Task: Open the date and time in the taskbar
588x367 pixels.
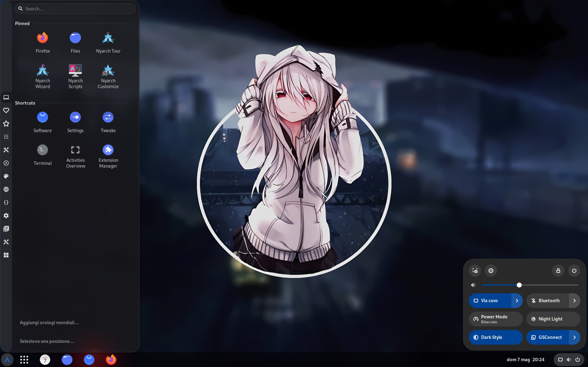Action: tap(525, 360)
